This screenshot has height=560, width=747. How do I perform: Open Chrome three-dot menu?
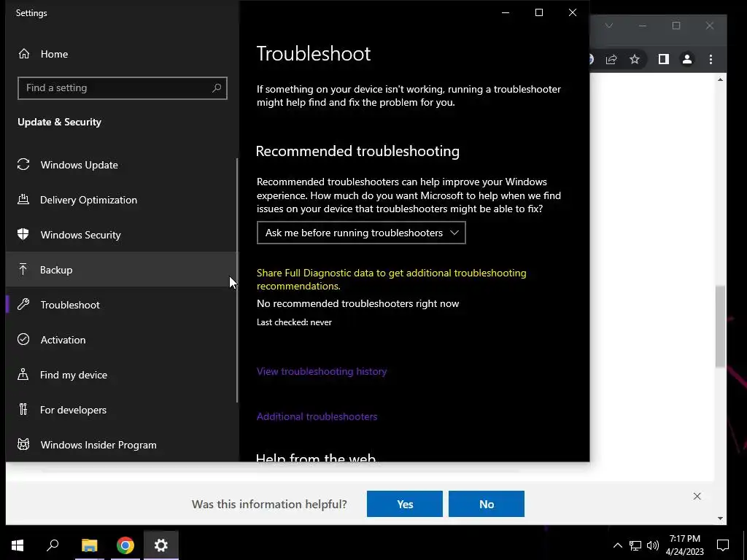pyautogui.click(x=711, y=59)
